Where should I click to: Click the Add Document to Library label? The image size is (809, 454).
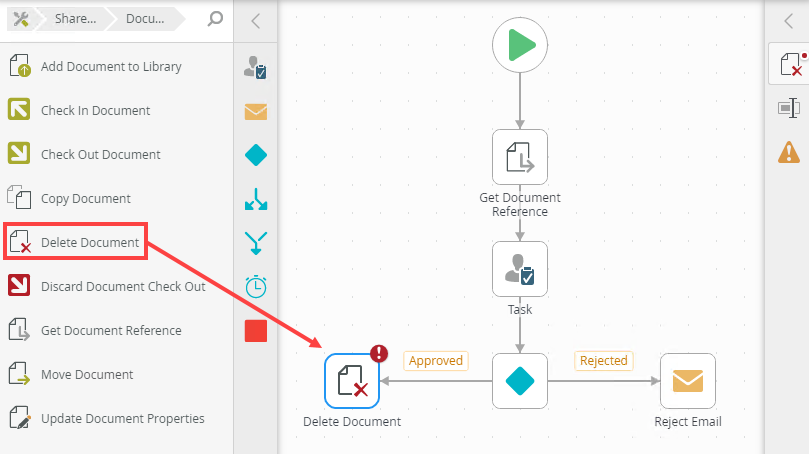coord(111,67)
